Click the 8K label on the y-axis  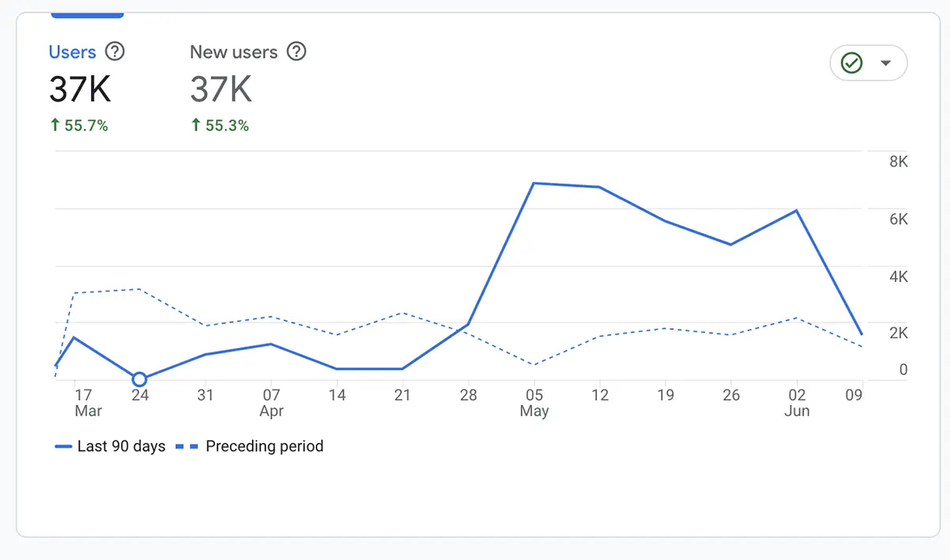coord(897,161)
